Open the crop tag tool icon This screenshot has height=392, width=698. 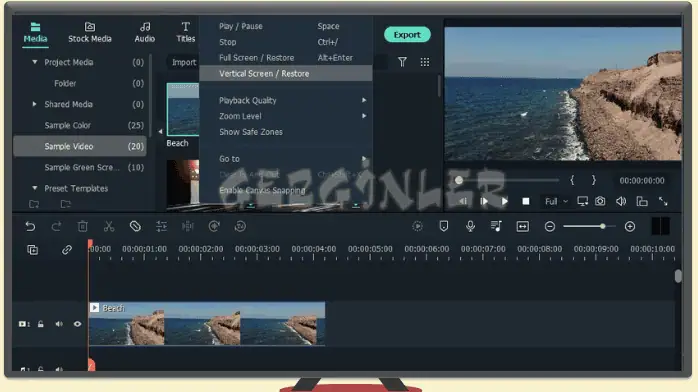click(x=135, y=226)
